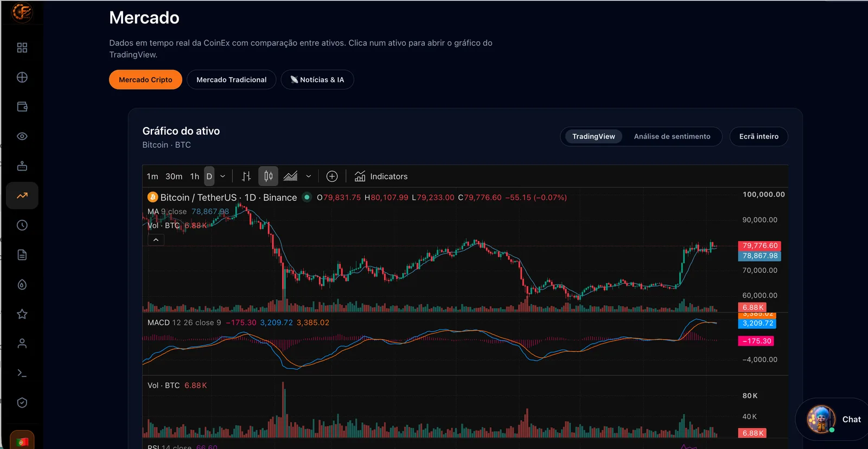Collapse the indicator legend chevron

pyautogui.click(x=156, y=240)
